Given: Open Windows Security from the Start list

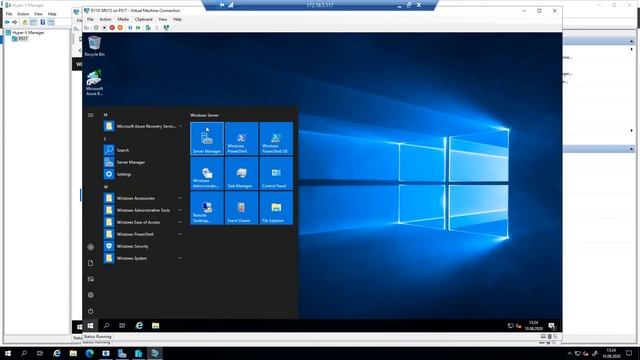Looking at the screenshot, I should click(x=142, y=246).
